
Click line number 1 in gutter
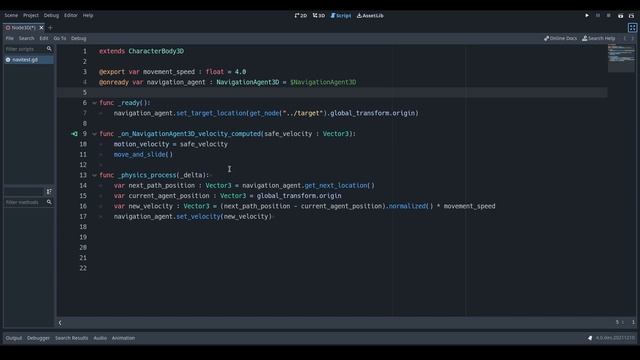click(84, 51)
